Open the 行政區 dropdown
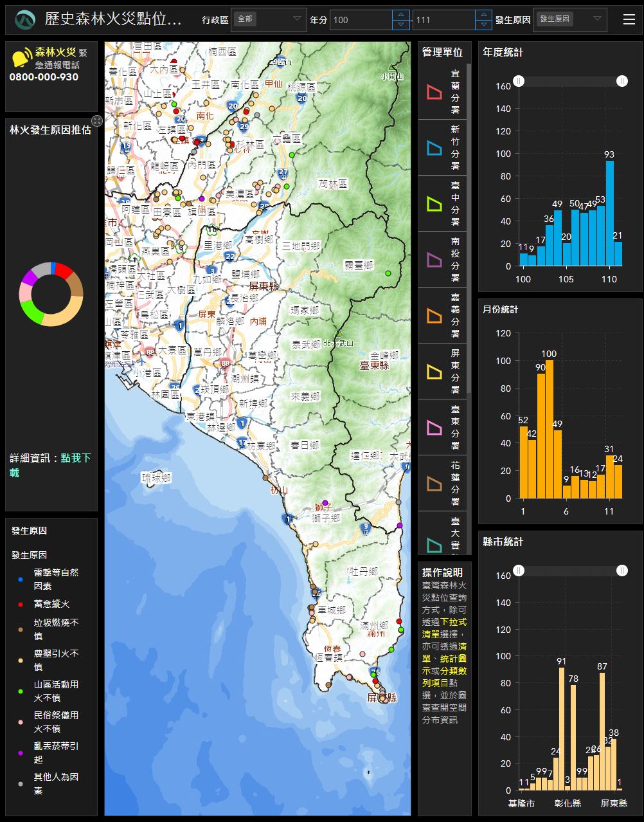This screenshot has height=822, width=644. click(268, 19)
